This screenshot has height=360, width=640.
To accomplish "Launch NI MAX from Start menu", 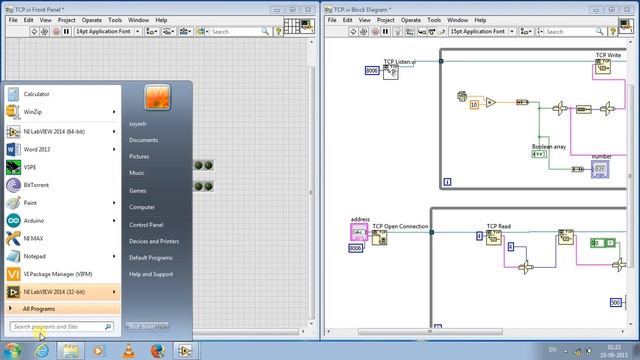I will click(x=63, y=238).
